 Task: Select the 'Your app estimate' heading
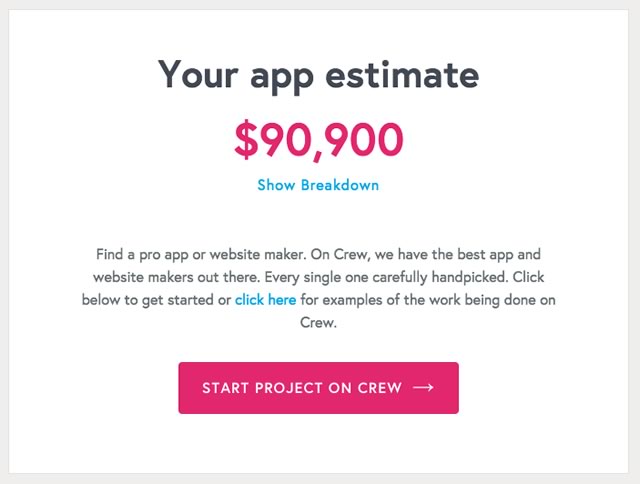(318, 75)
